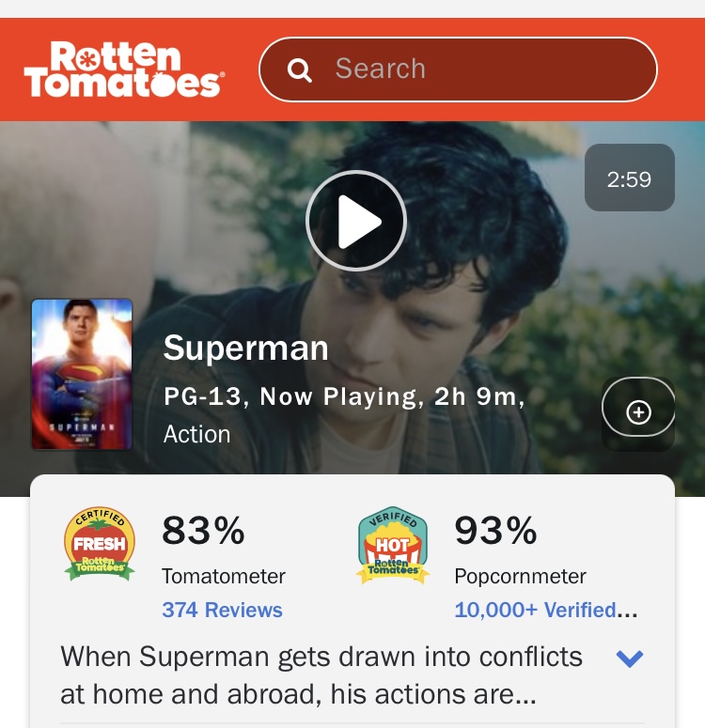The height and width of the screenshot is (728, 705).
Task: Click the Certified Fresh tomato badge
Action: [100, 544]
